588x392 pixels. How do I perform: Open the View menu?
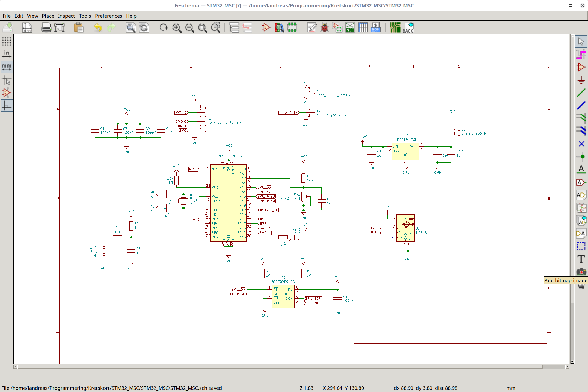click(x=32, y=16)
